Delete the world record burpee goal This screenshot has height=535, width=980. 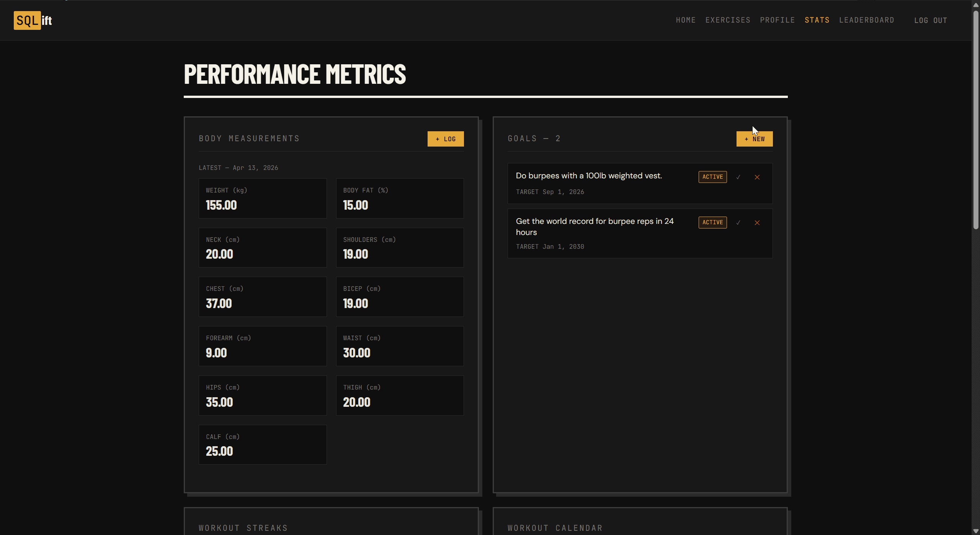click(757, 222)
